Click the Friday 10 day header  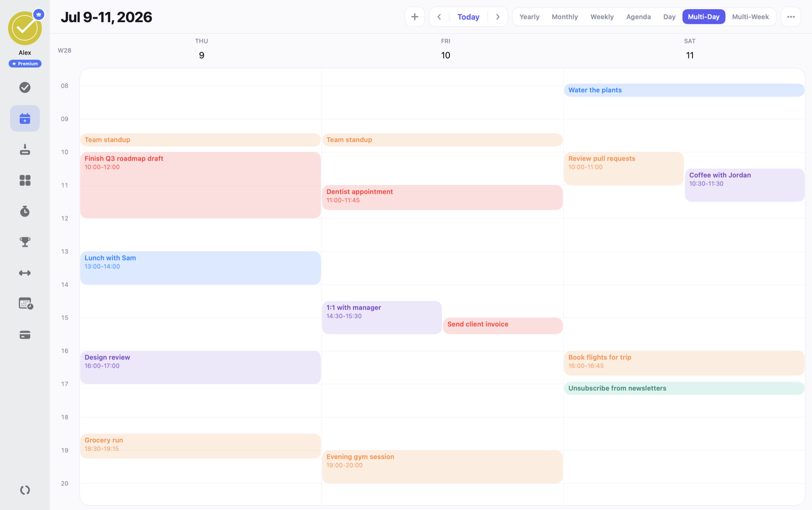445,49
